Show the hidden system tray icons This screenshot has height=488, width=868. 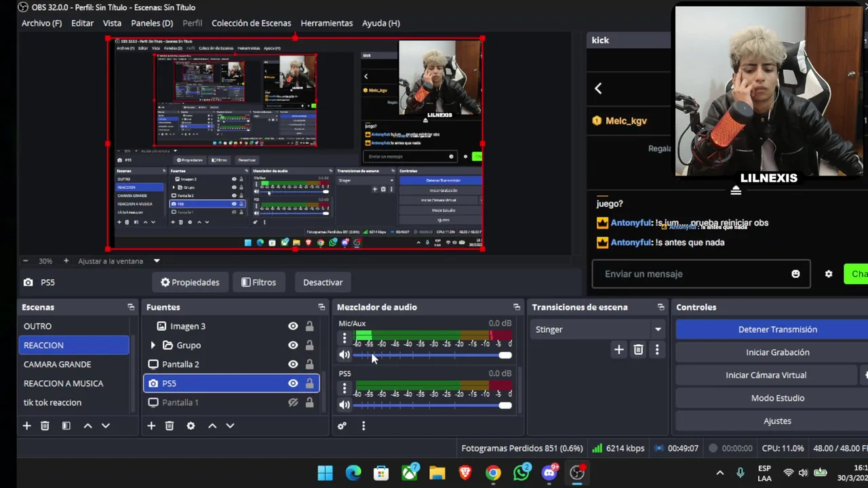(719, 472)
